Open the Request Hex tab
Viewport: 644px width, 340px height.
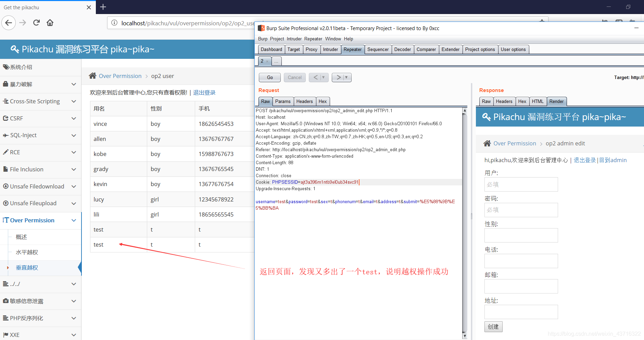[x=323, y=101]
